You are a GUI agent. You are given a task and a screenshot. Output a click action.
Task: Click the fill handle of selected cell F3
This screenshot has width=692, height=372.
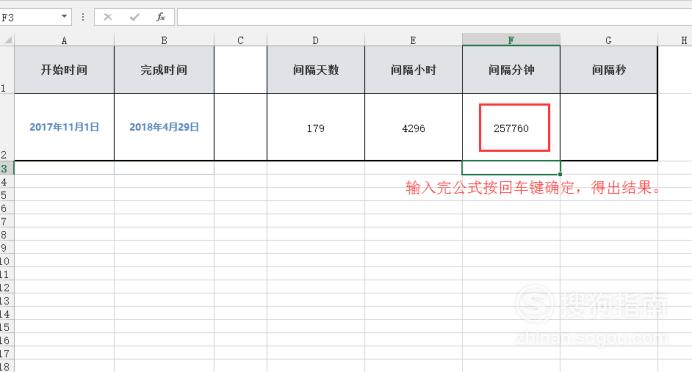pos(560,174)
